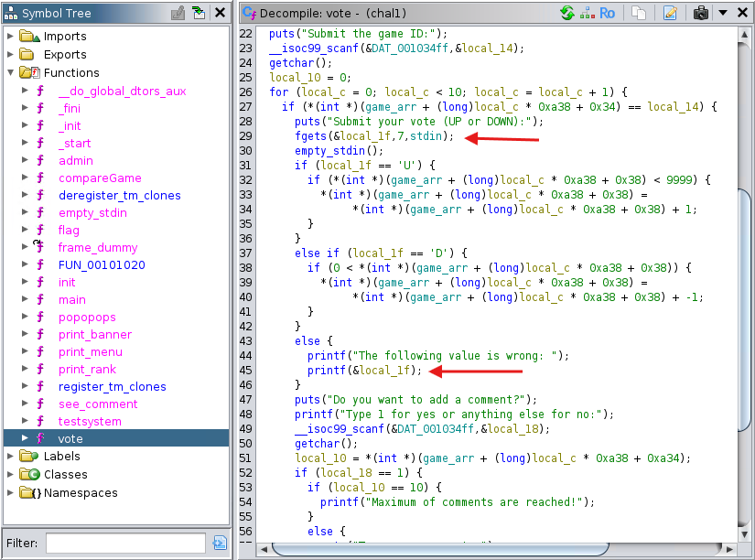Expand the flag function node

click(x=25, y=230)
